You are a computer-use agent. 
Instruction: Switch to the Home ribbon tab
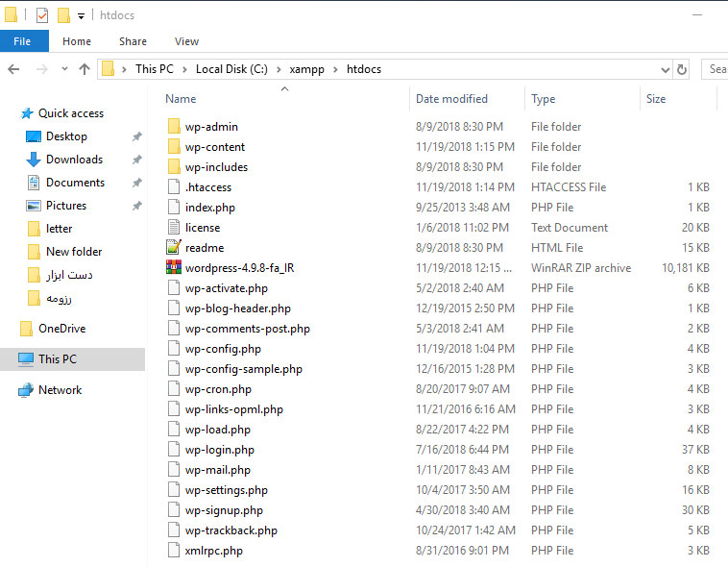(x=77, y=41)
